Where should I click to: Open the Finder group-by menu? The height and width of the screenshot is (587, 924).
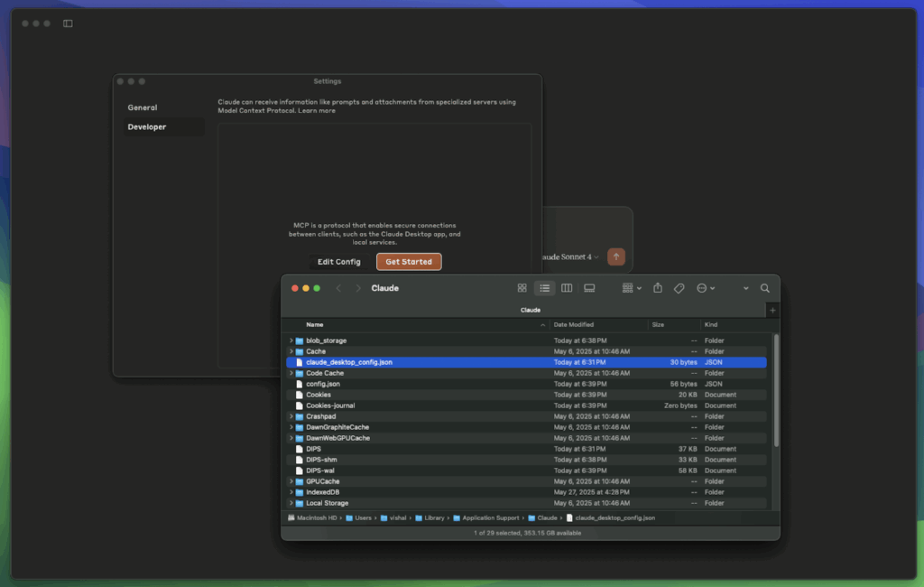click(631, 288)
